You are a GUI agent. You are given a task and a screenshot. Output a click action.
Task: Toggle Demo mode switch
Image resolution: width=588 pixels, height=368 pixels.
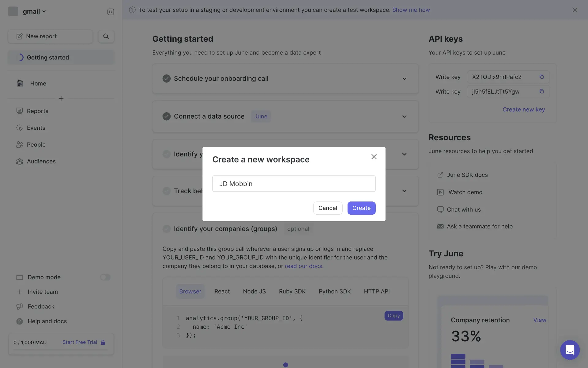point(105,277)
